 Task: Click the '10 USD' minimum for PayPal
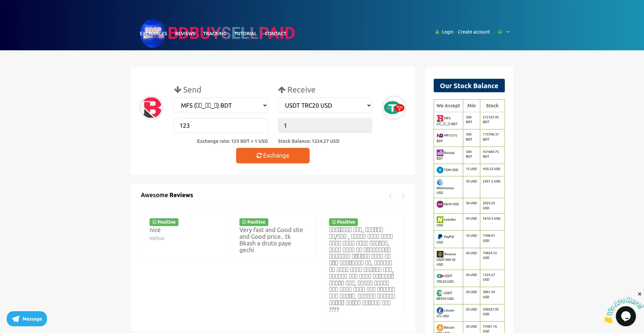pyautogui.click(x=471, y=236)
